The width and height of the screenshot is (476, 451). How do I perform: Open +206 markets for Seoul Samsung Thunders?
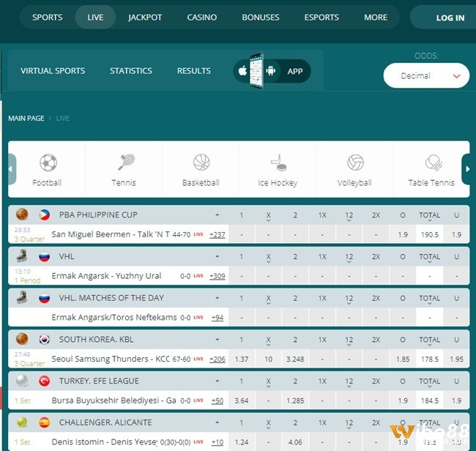point(217,359)
